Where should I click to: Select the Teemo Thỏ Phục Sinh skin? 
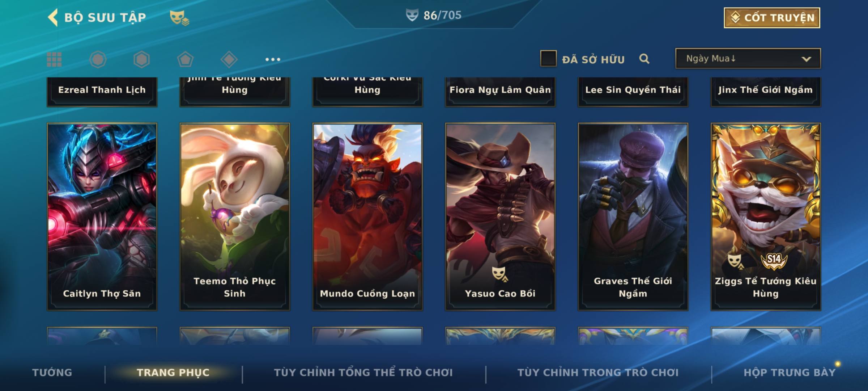click(x=235, y=216)
